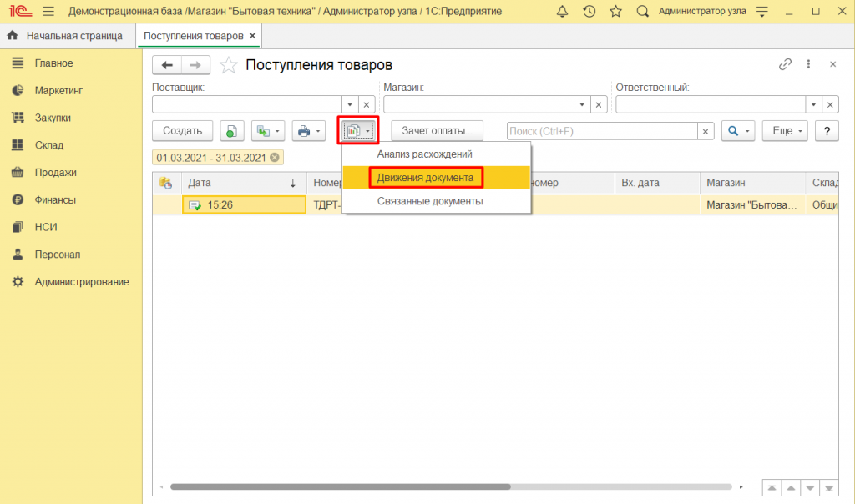Expand the Магазин dropdown arrow
This screenshot has width=855, height=504.
point(581,104)
